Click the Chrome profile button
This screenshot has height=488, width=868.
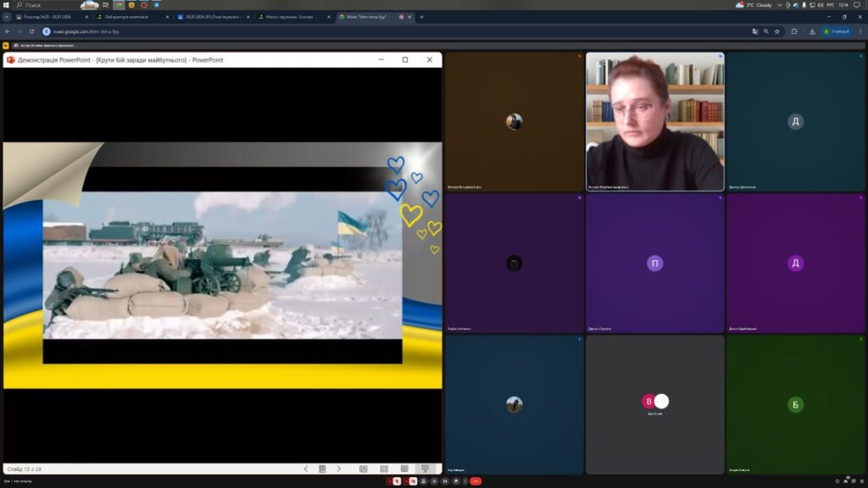pyautogui.click(x=836, y=31)
